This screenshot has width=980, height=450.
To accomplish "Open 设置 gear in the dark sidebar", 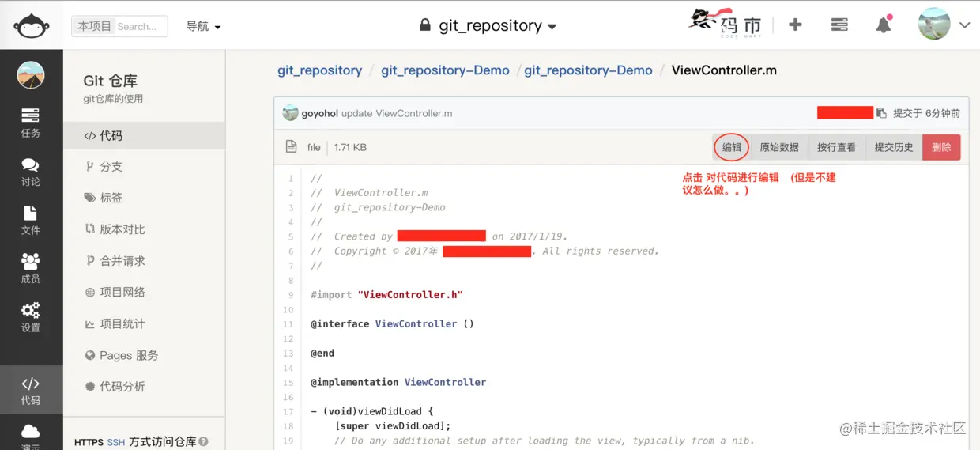I will click(31, 317).
